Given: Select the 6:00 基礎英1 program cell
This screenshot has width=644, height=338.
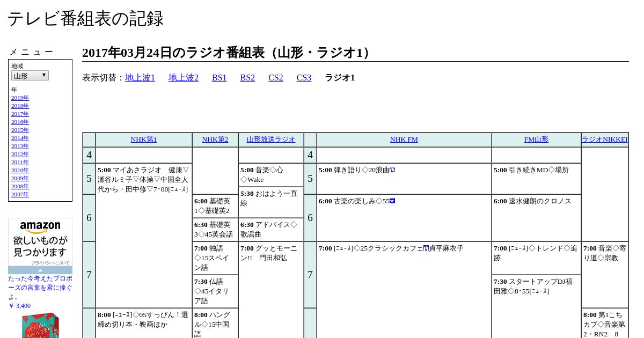Looking at the screenshot, I should tap(215, 206).
